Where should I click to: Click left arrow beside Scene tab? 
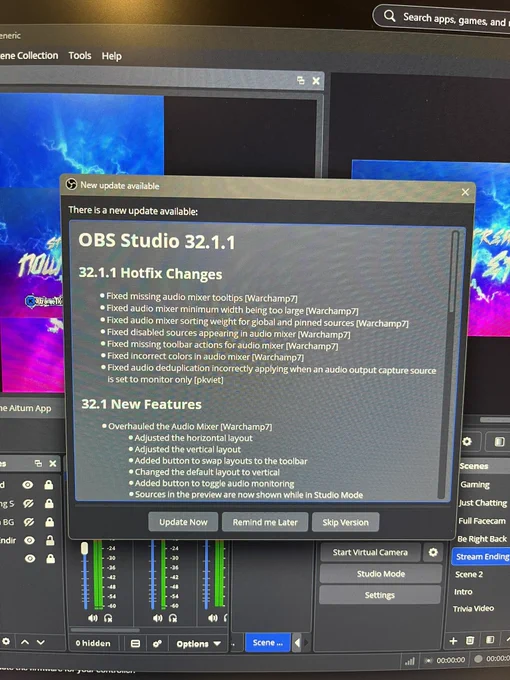pos(297,642)
